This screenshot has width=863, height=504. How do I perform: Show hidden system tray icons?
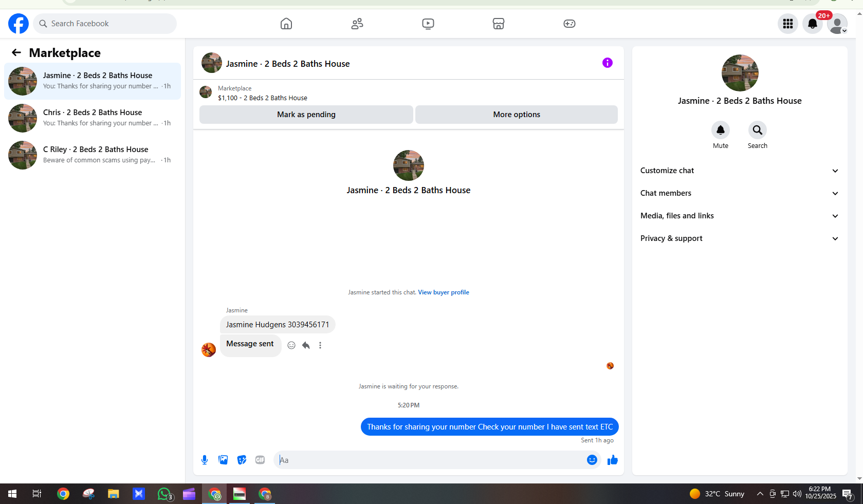(x=760, y=494)
